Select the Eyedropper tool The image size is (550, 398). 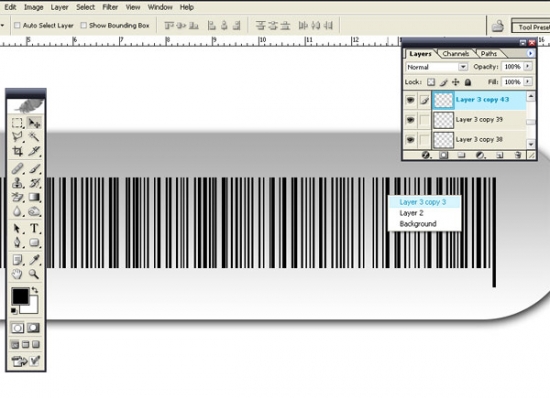34,260
